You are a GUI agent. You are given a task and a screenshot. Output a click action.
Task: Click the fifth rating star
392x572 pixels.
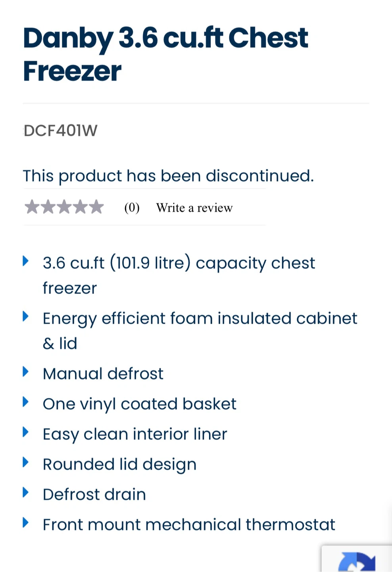coord(96,207)
